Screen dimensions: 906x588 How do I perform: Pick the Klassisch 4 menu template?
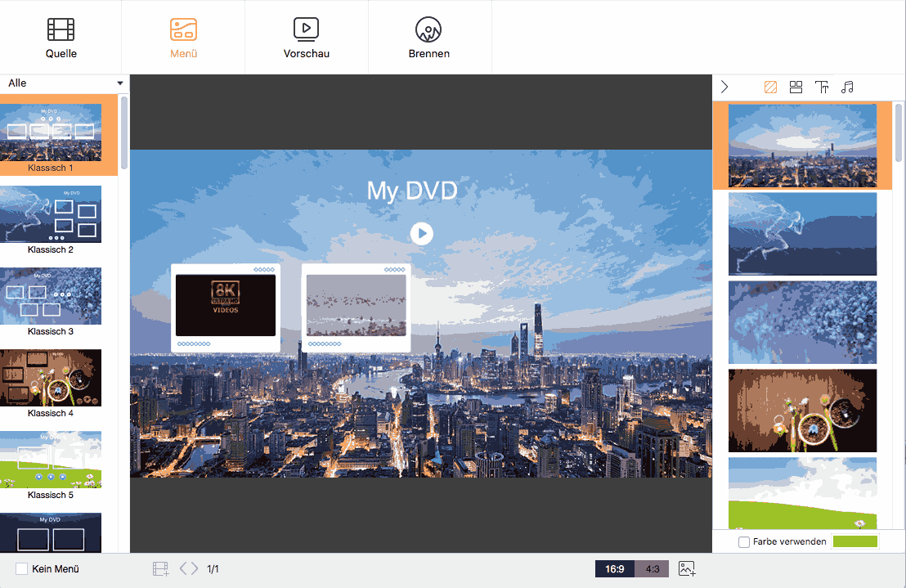click(51, 384)
